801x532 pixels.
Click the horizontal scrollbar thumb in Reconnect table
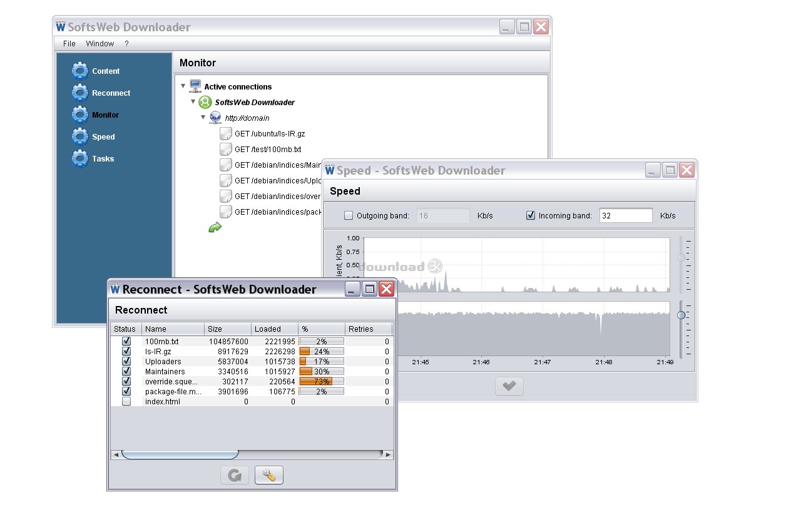tap(180, 454)
